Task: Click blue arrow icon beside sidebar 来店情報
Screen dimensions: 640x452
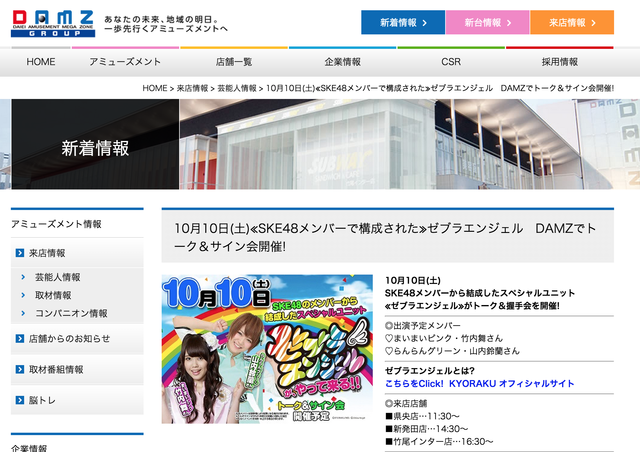Action: pyautogui.click(x=20, y=253)
